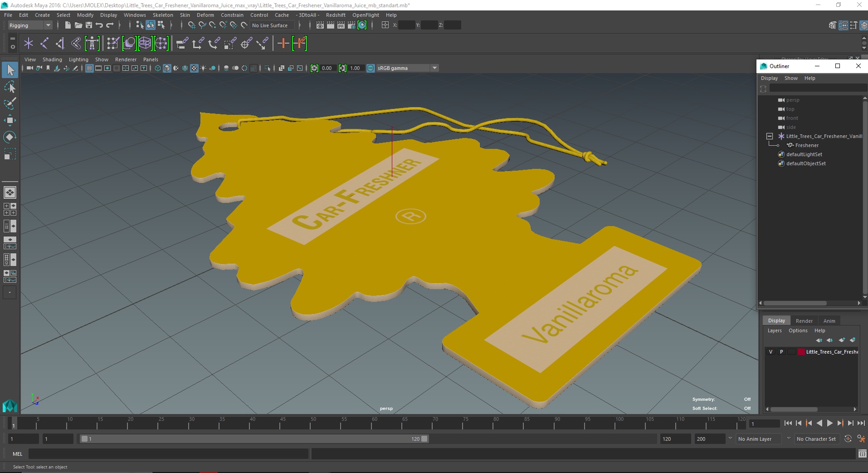Activate the Paint Selection tool

10,103
